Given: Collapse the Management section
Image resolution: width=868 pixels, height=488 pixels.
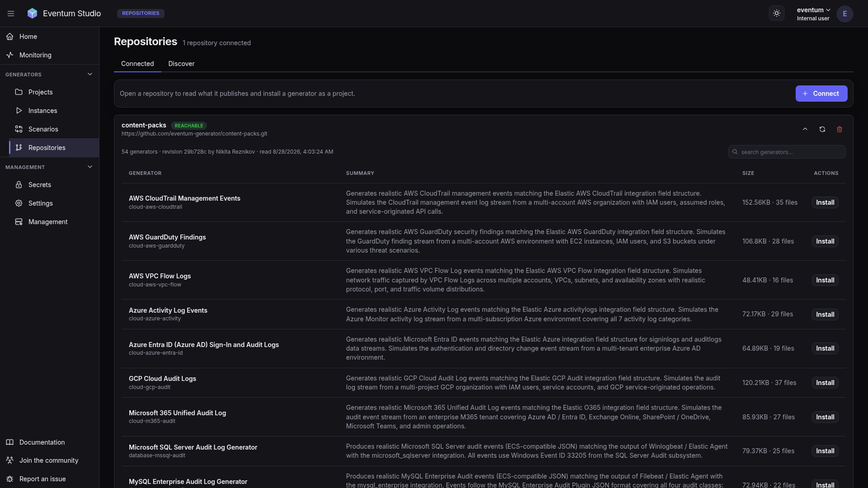Looking at the screenshot, I should coord(49,167).
